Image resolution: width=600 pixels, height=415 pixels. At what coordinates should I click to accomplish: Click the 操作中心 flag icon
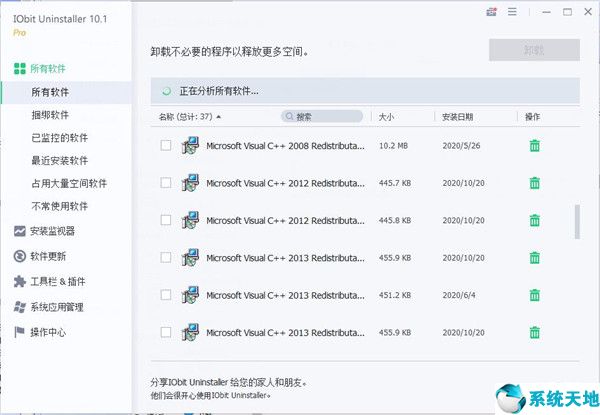pos(20,332)
